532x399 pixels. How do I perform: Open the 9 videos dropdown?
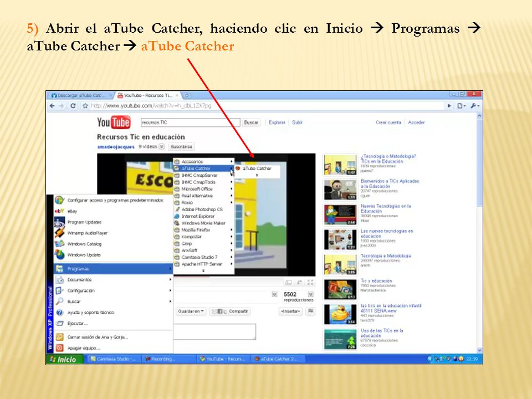162,146
